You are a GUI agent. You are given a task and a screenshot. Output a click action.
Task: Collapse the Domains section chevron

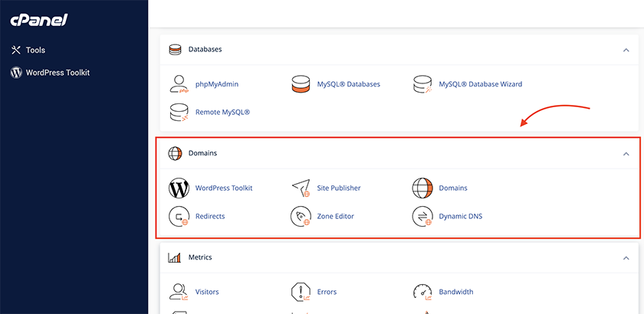[626, 154]
